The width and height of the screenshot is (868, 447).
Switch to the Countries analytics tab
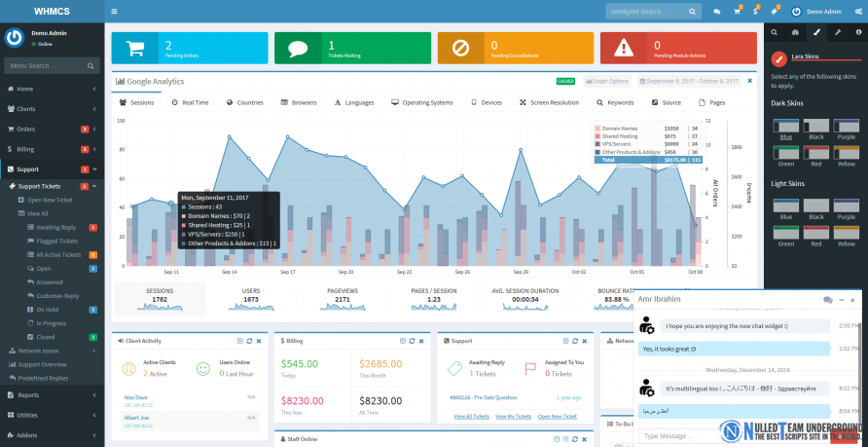click(244, 102)
